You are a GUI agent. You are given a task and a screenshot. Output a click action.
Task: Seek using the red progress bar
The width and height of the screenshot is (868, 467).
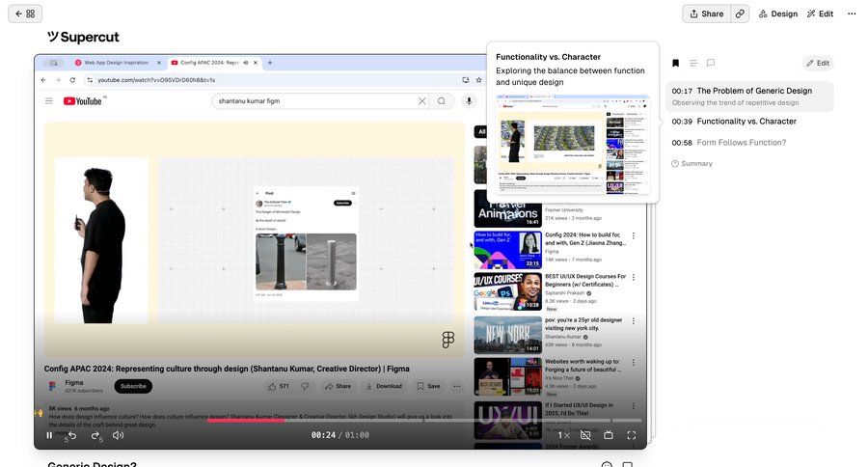[x=246, y=420]
